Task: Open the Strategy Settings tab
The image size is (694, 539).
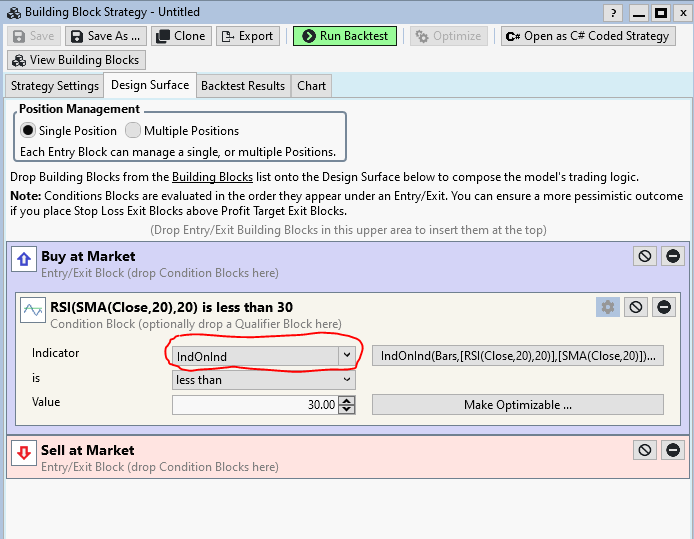Action: pos(54,86)
